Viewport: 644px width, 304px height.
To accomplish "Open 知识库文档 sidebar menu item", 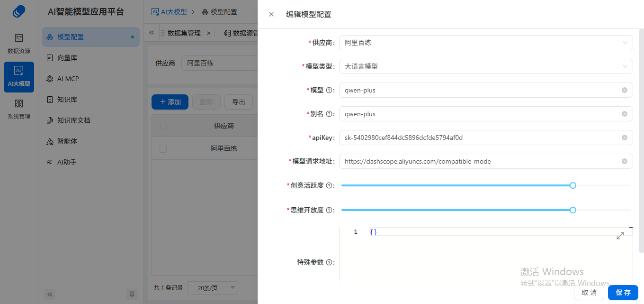I will tap(91, 120).
